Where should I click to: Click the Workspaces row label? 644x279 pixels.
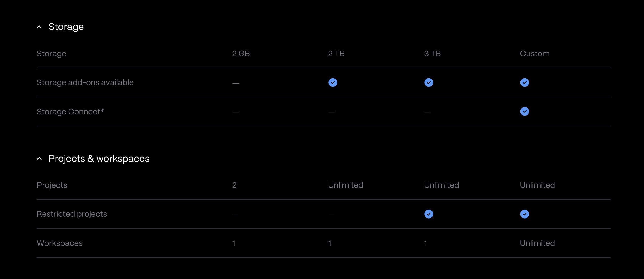point(60,243)
